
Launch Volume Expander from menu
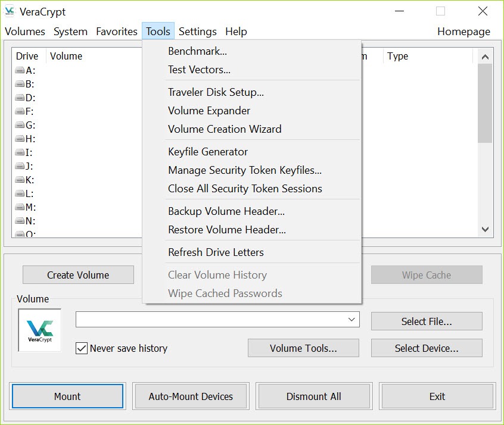click(x=251, y=111)
